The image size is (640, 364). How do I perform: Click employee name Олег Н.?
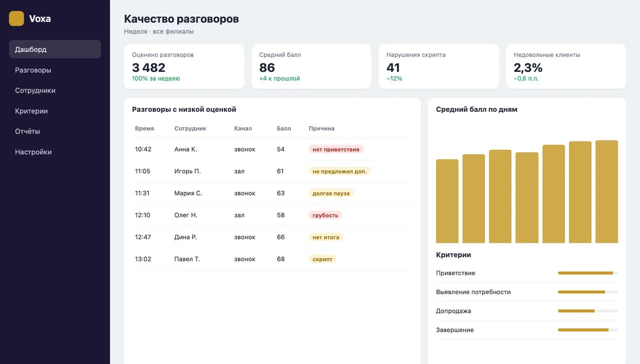tap(186, 215)
